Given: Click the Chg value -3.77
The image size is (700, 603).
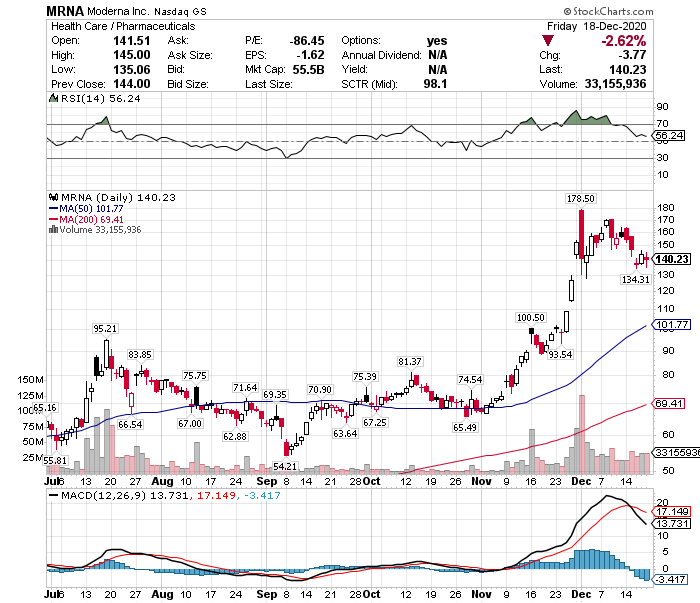Looking at the screenshot, I should coord(632,55).
